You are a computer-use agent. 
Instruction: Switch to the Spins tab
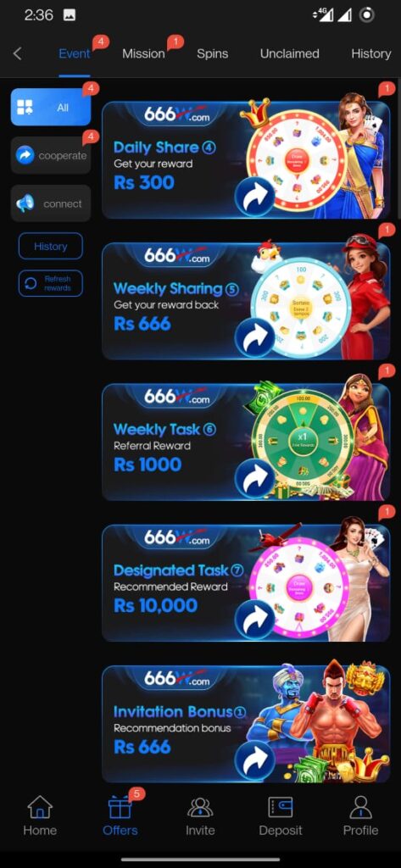[213, 53]
